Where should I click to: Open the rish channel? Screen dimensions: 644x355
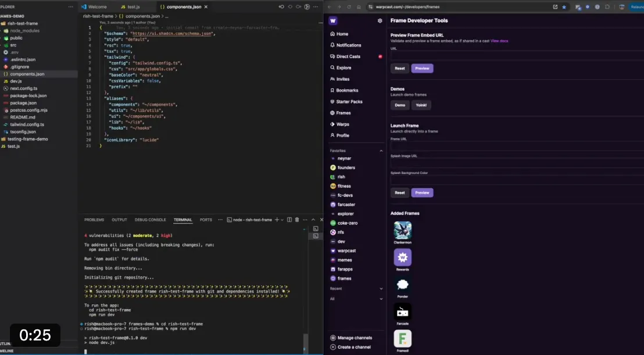click(x=338, y=177)
